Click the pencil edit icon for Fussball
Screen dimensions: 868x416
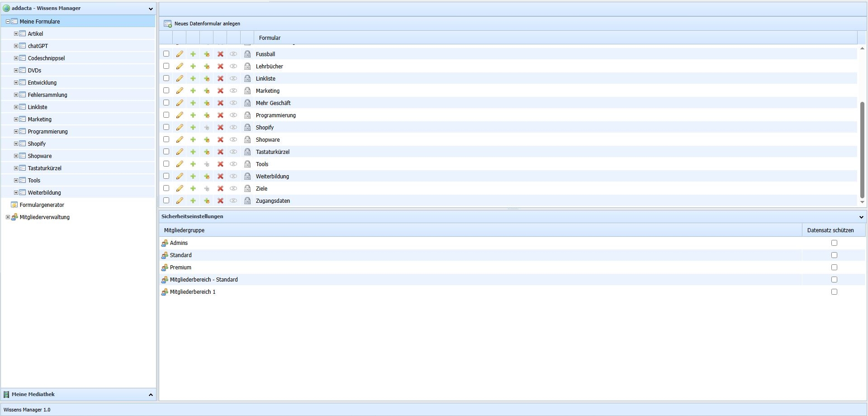[180, 54]
